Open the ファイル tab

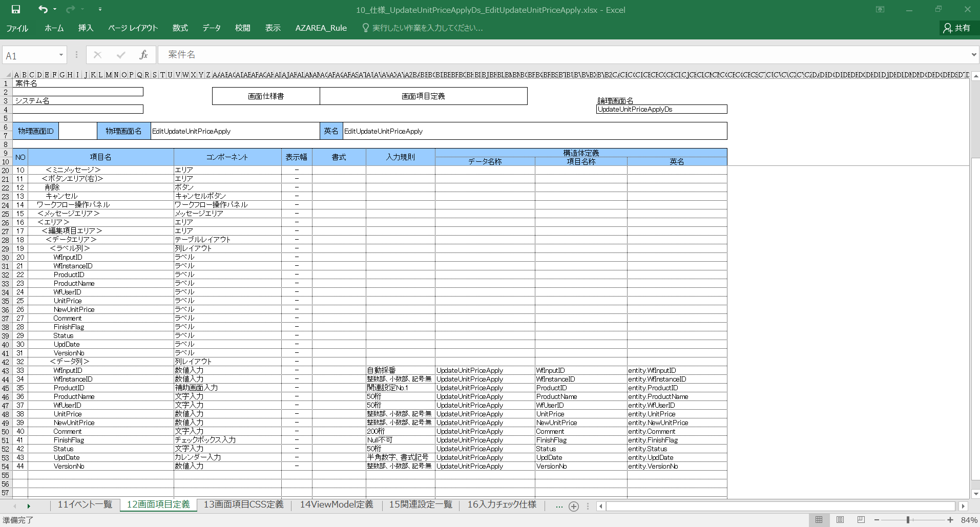click(17, 28)
